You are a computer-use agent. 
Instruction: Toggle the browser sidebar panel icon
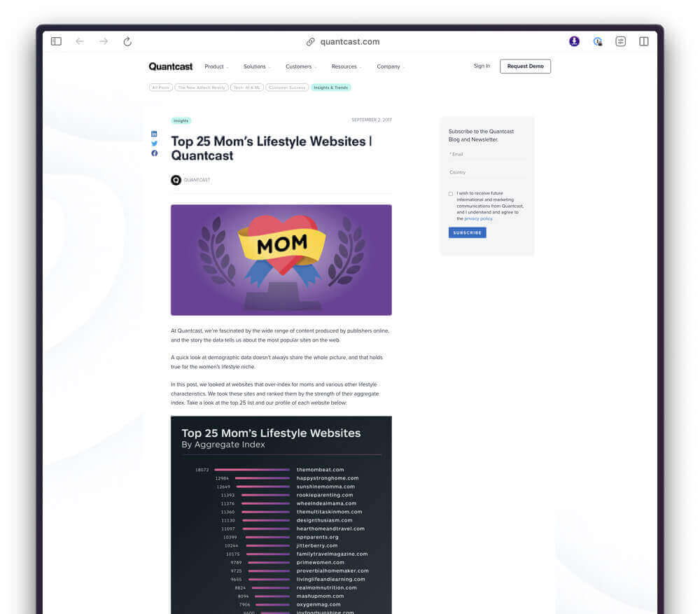coord(56,41)
